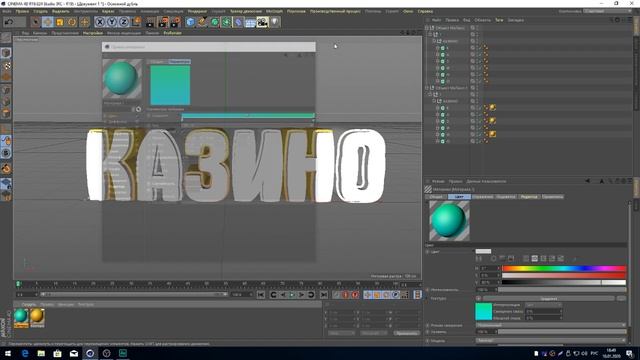Image resolution: width=640 pixels, height=360 pixels.
Task: Open Теги menu in object manager
Action: click(499, 20)
